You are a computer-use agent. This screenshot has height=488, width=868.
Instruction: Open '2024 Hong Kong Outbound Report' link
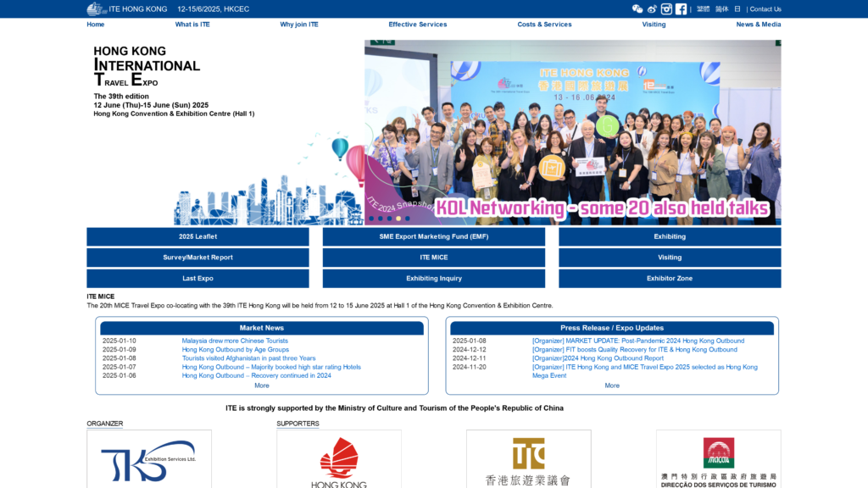[598, 358]
